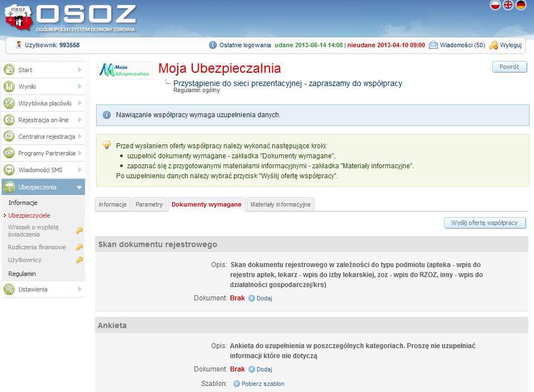Expand Programy Partnerskie submenu arrow

79,153
